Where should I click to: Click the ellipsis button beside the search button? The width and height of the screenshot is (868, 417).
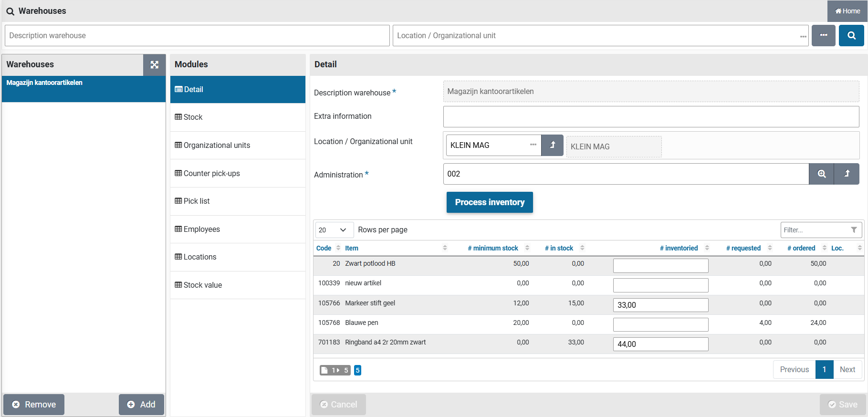coord(823,36)
